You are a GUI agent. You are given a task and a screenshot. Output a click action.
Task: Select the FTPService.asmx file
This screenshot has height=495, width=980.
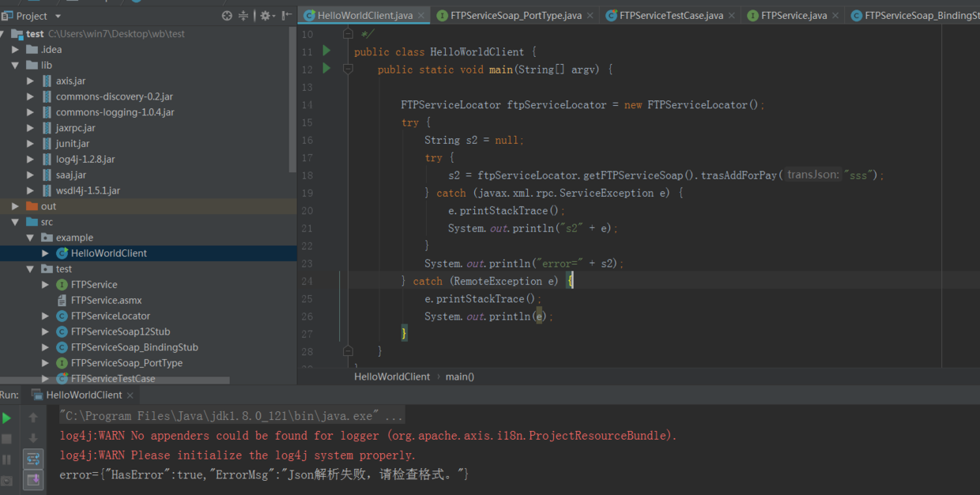(106, 300)
